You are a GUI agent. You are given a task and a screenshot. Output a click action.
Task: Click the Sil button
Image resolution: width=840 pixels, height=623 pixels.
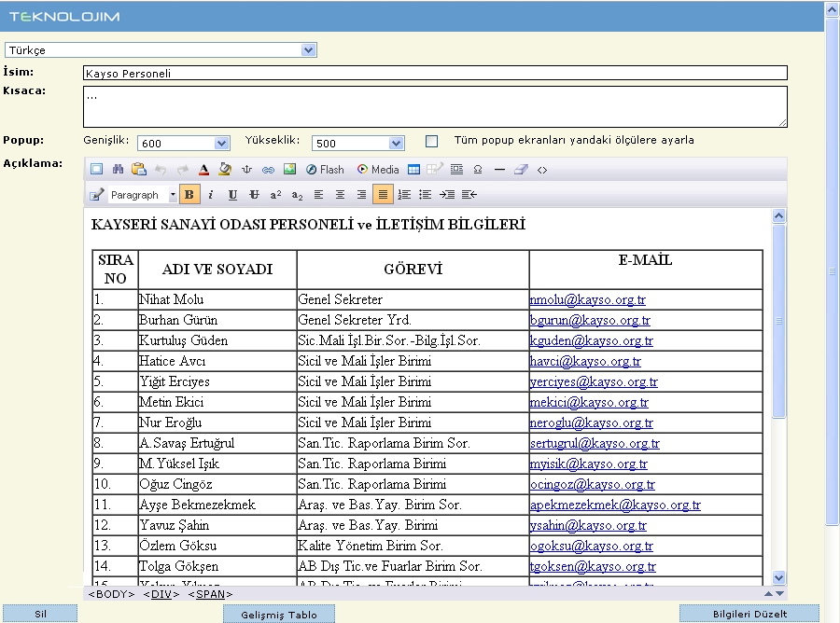40,614
